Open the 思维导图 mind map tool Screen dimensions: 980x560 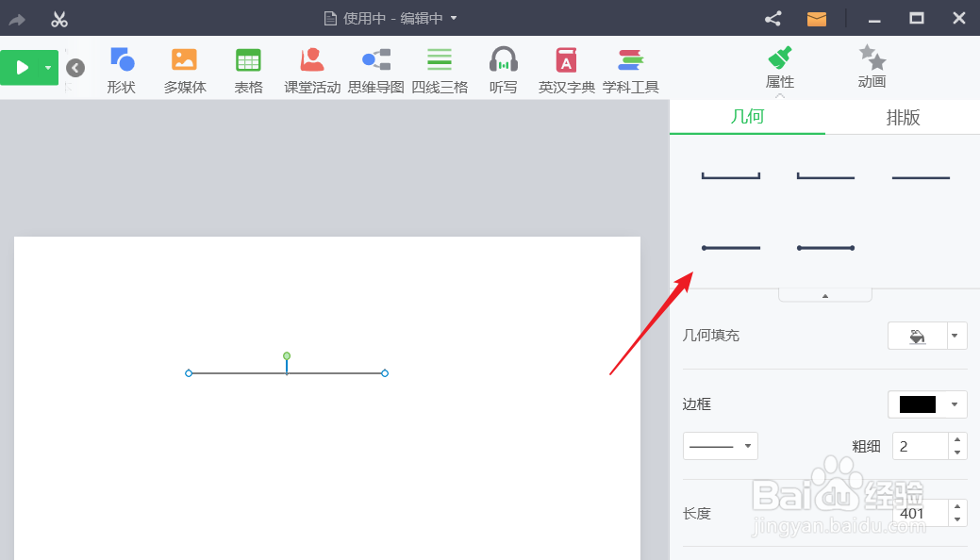(375, 71)
